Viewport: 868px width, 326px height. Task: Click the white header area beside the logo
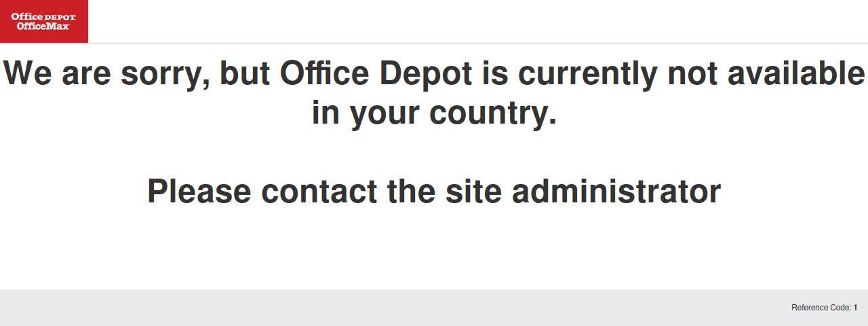click(x=475, y=21)
